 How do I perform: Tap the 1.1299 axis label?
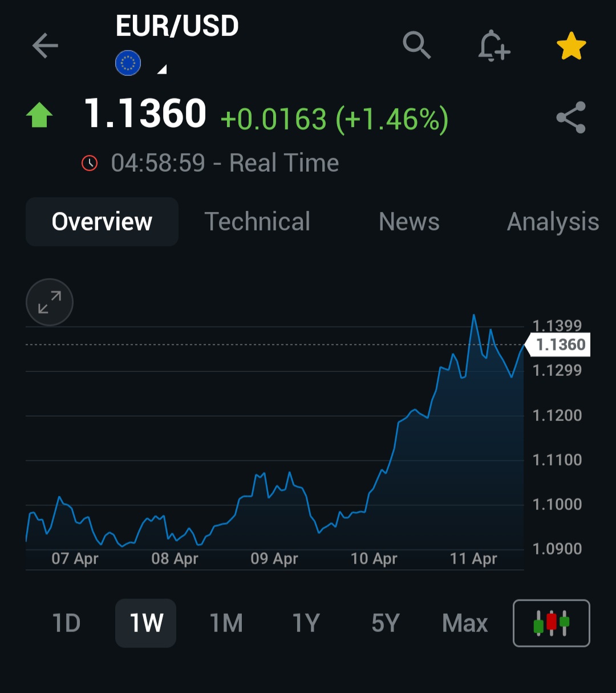557,371
